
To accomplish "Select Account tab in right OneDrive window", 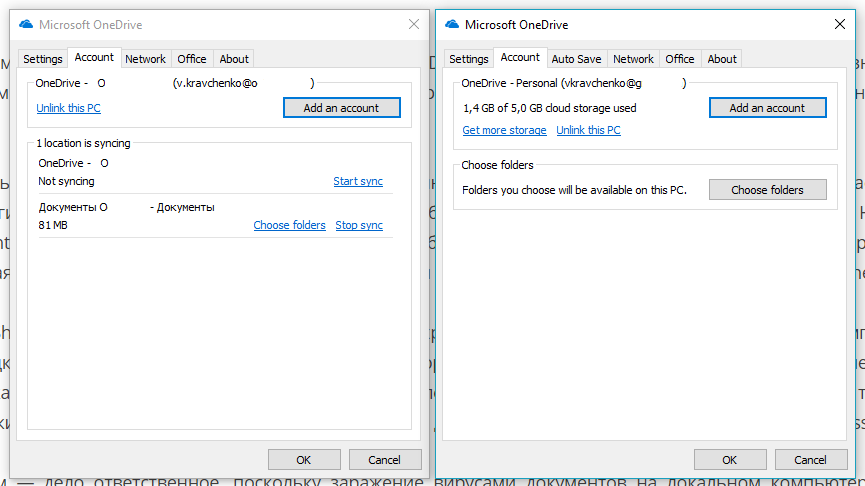I will click(520, 57).
